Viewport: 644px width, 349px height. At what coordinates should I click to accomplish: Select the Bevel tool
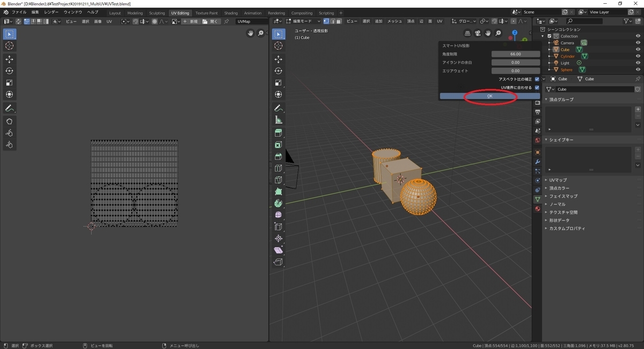point(278,157)
